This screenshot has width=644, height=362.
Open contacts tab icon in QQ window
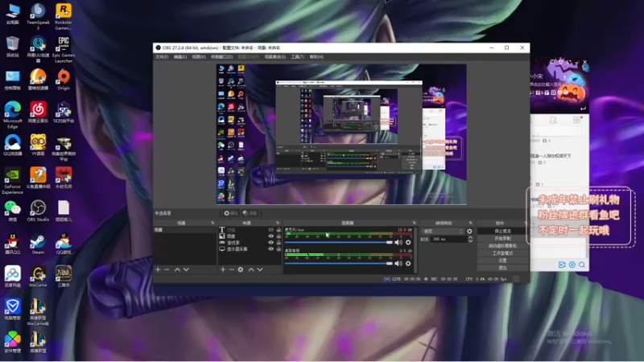553,120
